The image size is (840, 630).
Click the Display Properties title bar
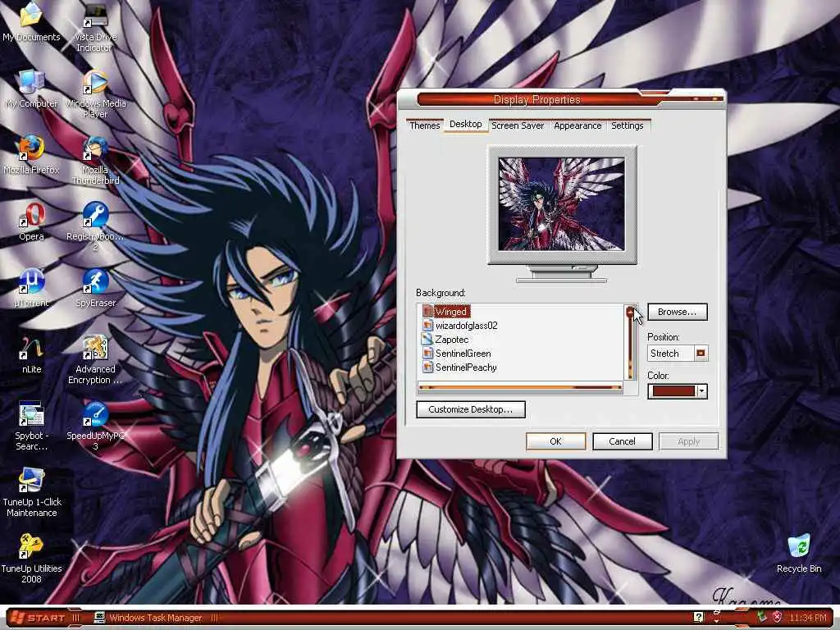point(561,99)
